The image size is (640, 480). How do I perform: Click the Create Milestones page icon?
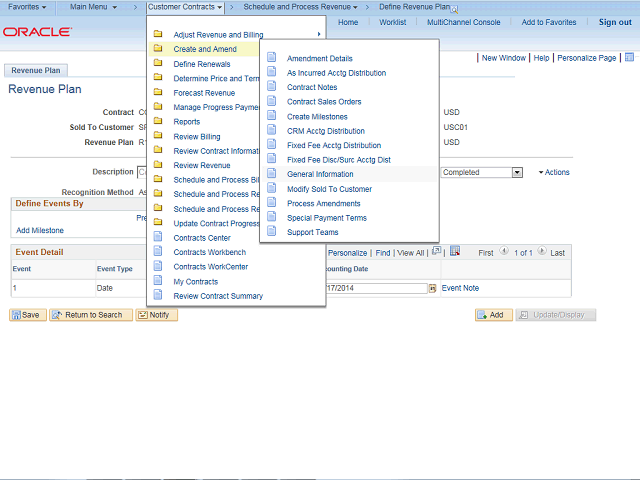(x=271, y=115)
